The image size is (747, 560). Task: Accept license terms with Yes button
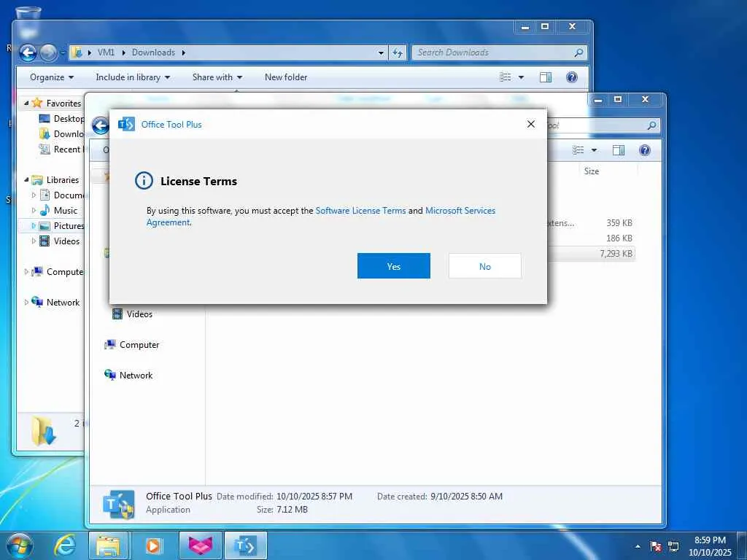click(393, 265)
